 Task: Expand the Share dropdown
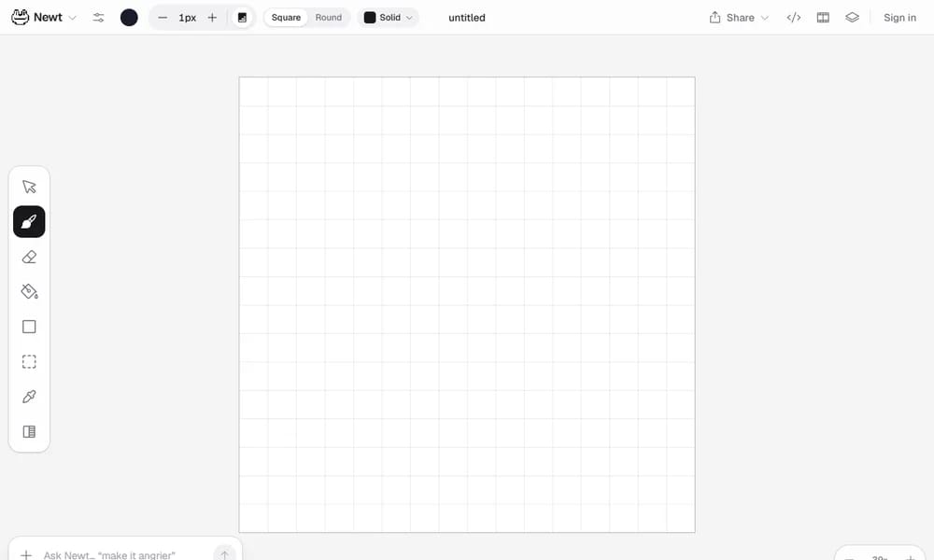(739, 18)
